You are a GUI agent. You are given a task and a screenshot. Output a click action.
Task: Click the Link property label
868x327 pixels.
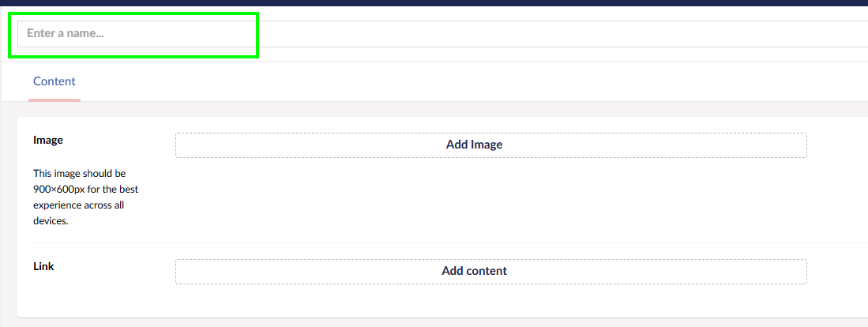point(43,266)
